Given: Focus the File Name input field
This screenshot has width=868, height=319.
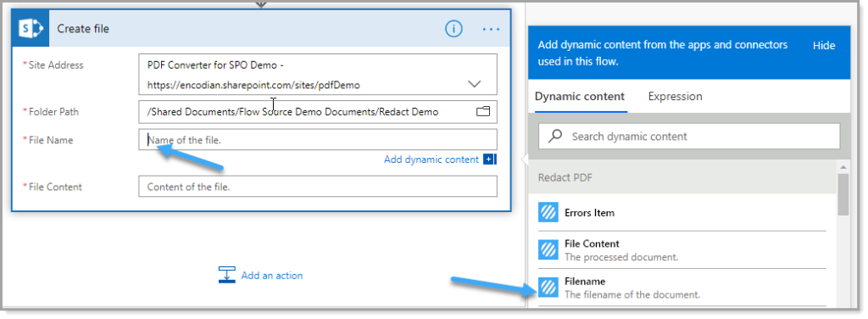Looking at the screenshot, I should [x=318, y=139].
